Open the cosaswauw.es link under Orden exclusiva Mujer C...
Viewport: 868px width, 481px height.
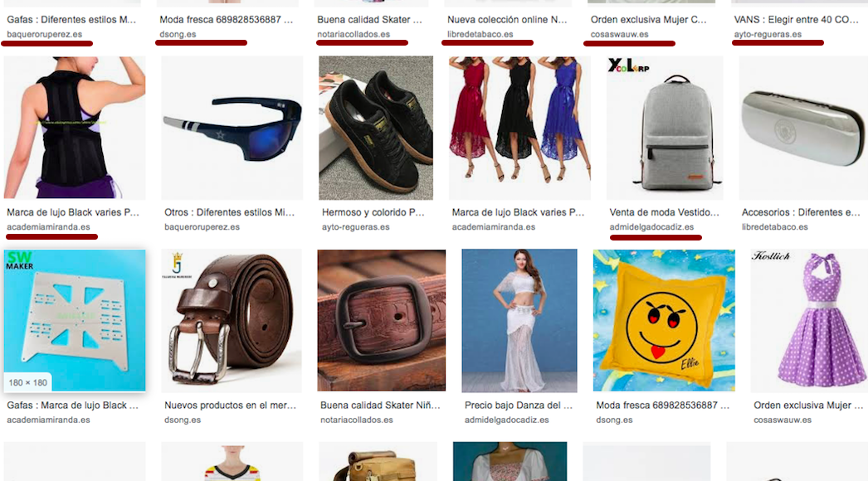pyautogui.click(x=619, y=34)
